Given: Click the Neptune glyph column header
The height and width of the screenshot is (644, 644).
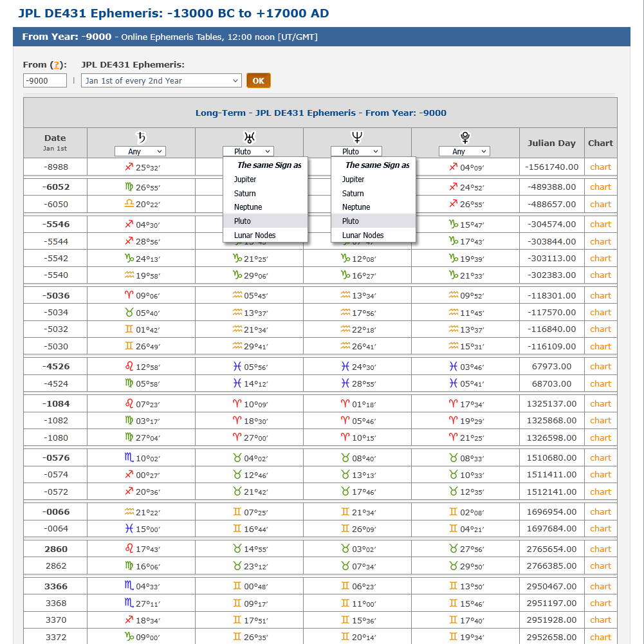Looking at the screenshot, I should pyautogui.click(x=357, y=137).
